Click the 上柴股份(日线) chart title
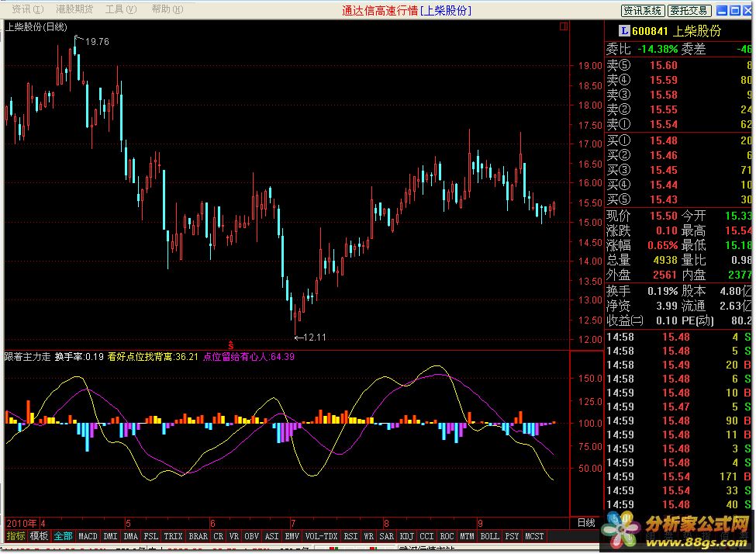The image size is (756, 554). [x=36, y=27]
